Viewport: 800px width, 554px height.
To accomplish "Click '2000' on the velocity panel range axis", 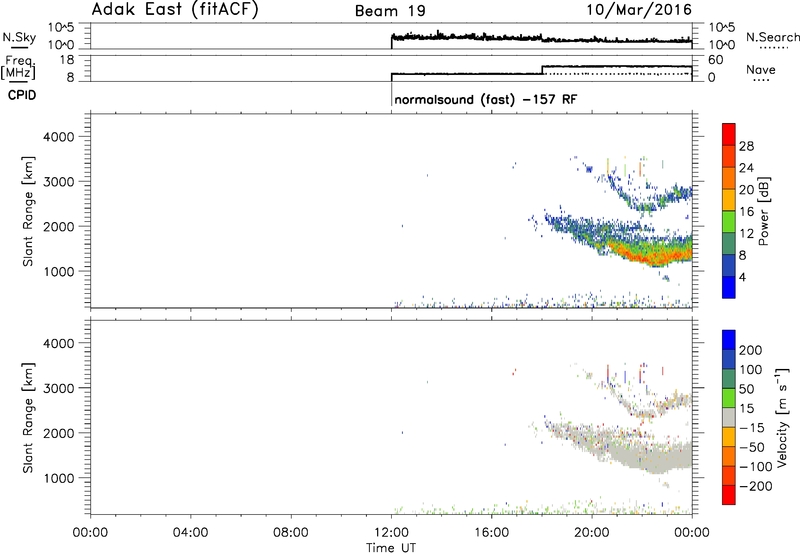I will (58, 433).
